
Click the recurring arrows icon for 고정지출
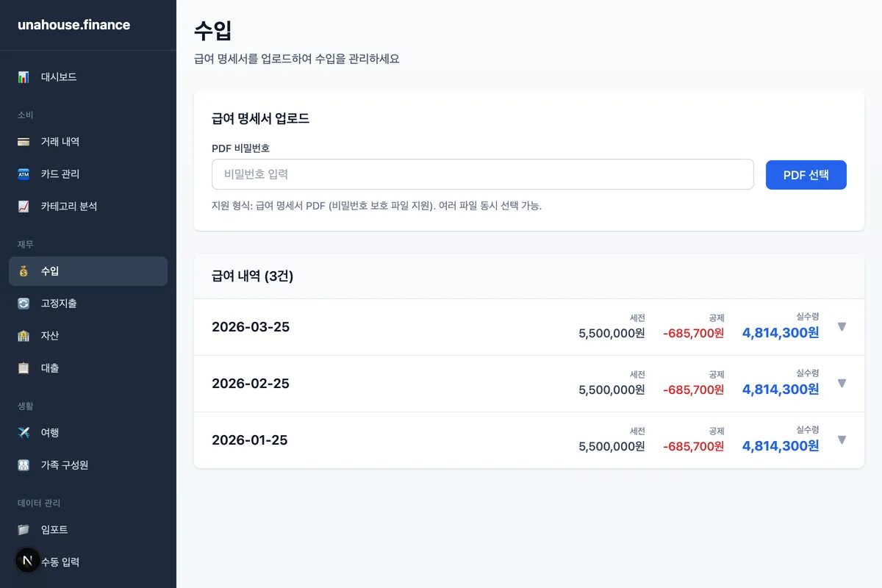[x=24, y=304]
